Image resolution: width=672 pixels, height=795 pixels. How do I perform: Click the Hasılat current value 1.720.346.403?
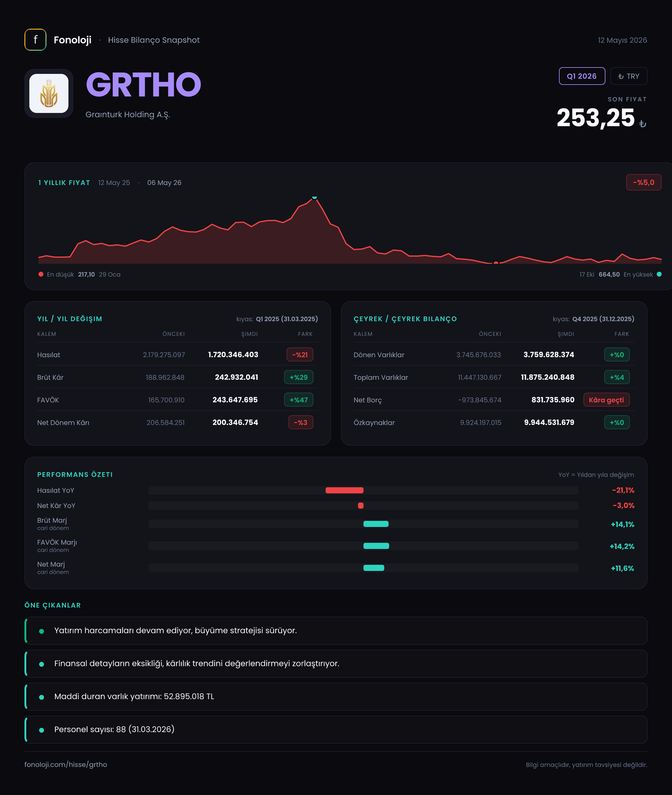233,354
